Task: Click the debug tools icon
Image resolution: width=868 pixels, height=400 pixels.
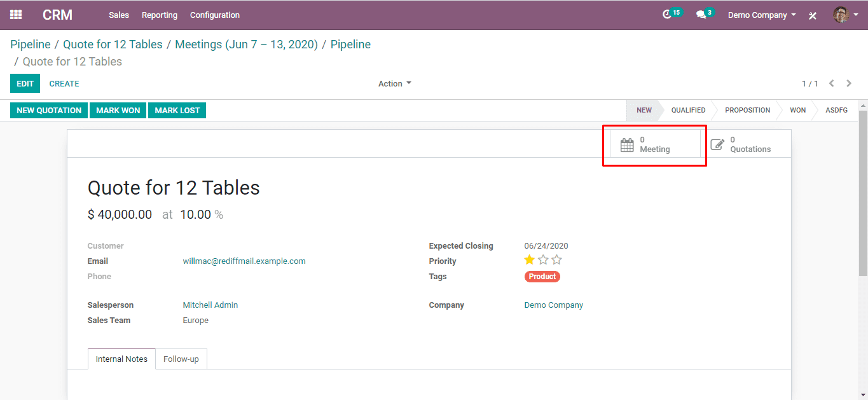Action: [813, 15]
